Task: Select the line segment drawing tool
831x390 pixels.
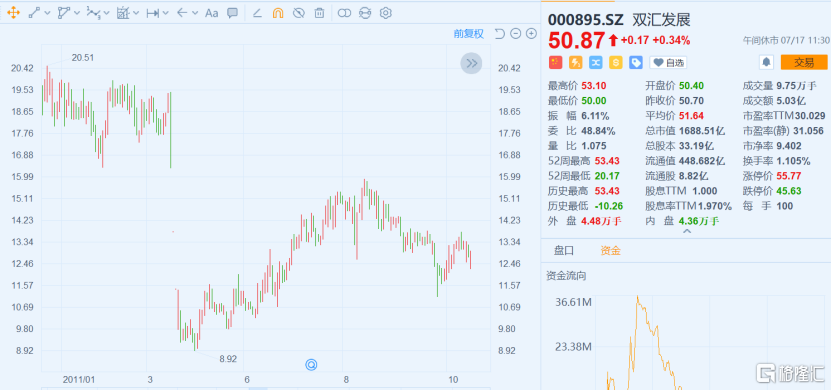Action: click(x=34, y=13)
